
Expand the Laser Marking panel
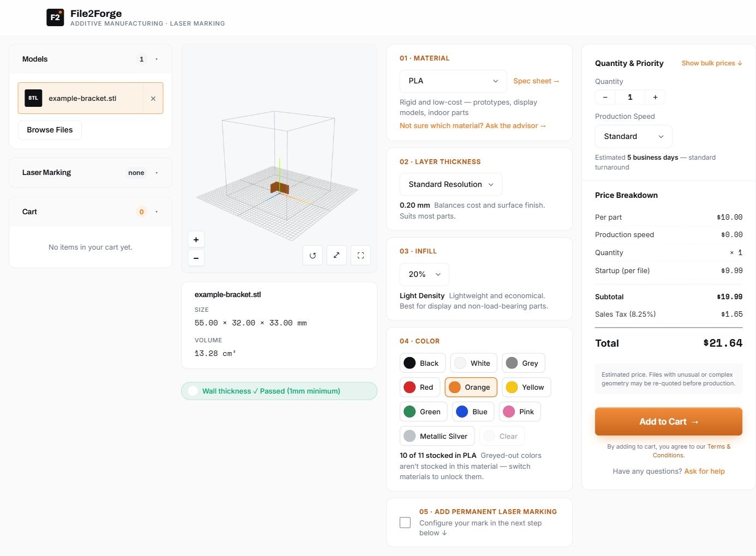tap(157, 173)
